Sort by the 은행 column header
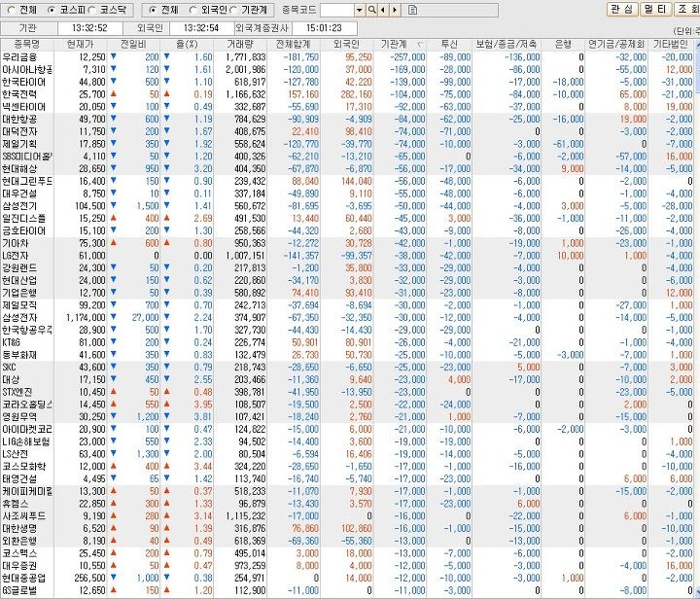This screenshot has width=700, height=599. (563, 44)
